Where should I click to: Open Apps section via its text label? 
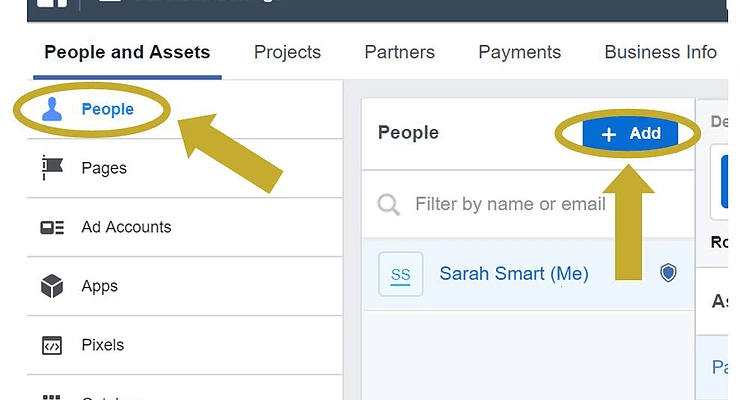(99, 286)
